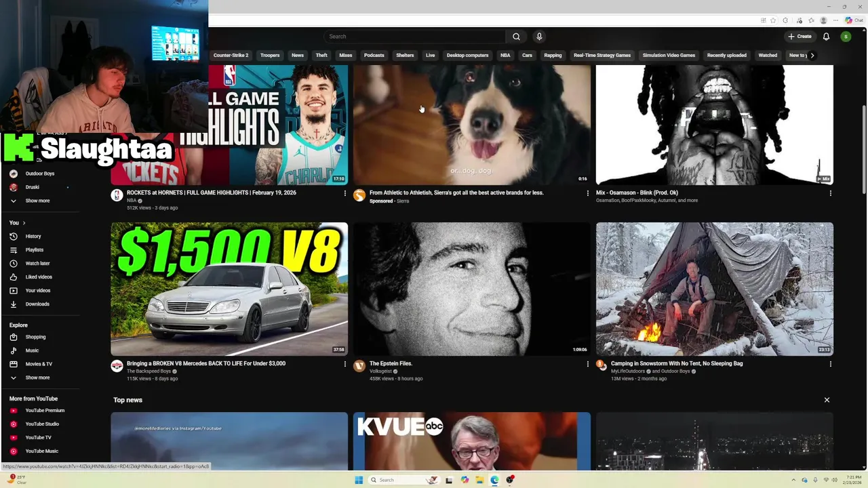Expand Show more under subscriptions
The image size is (868, 488).
tap(37, 201)
